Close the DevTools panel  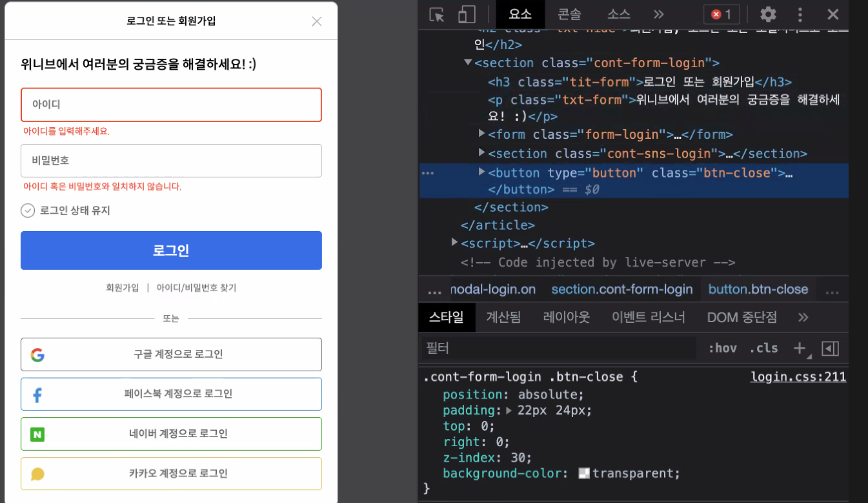coord(833,14)
